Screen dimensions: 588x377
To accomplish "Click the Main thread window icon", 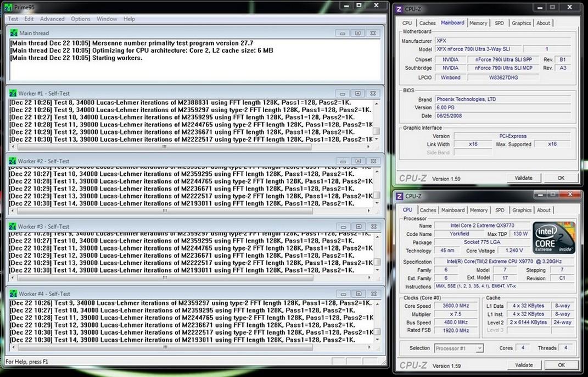I will (x=14, y=33).
